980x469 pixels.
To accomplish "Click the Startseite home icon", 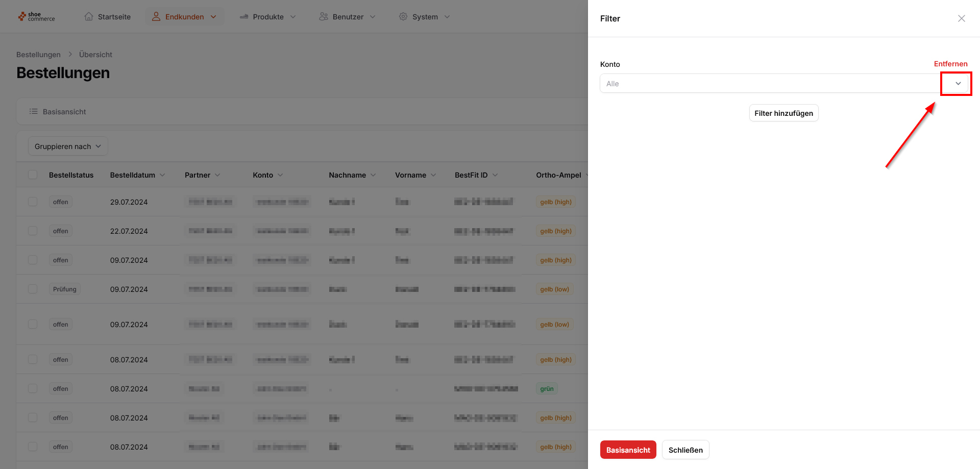I will [x=89, y=16].
